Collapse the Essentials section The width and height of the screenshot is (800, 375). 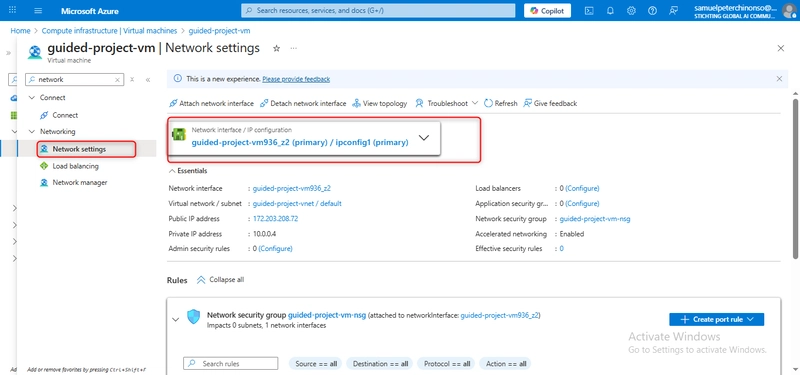pos(188,171)
